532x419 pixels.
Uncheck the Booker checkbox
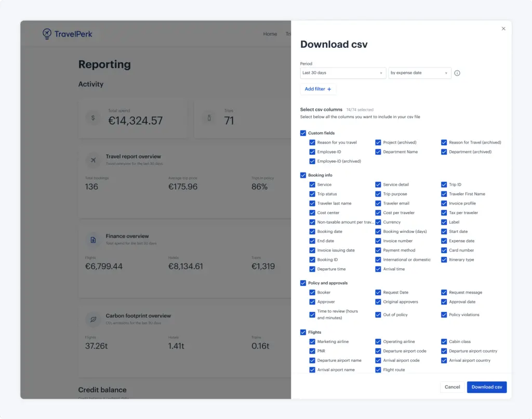click(312, 292)
